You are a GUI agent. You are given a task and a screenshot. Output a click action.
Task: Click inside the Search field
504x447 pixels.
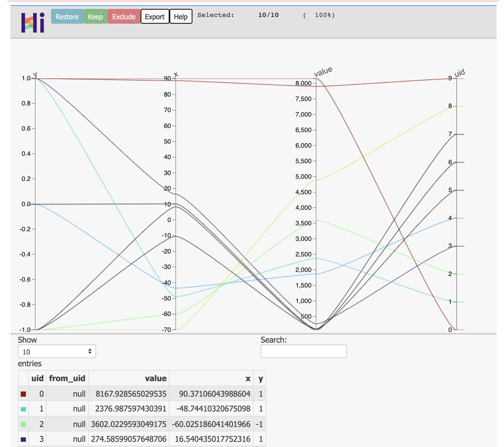[x=303, y=351]
